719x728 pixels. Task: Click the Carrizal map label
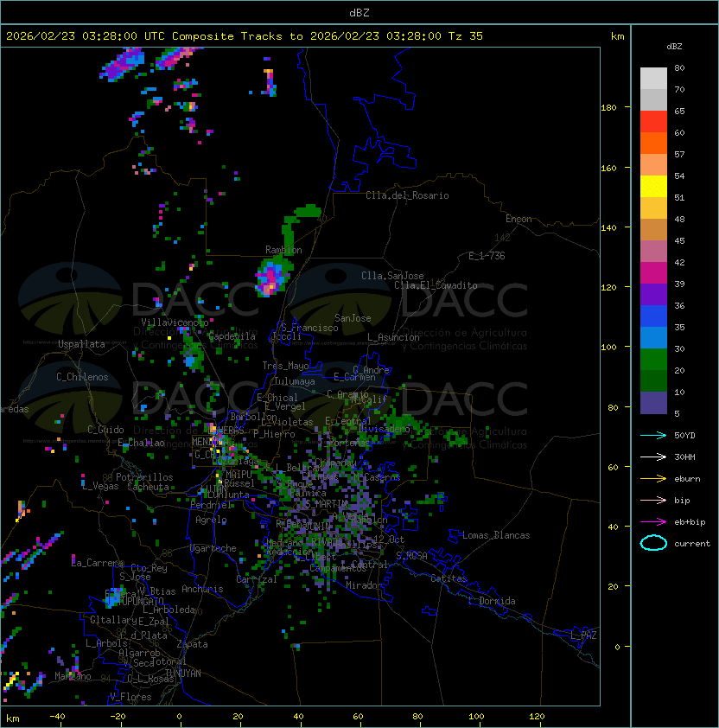256,579
